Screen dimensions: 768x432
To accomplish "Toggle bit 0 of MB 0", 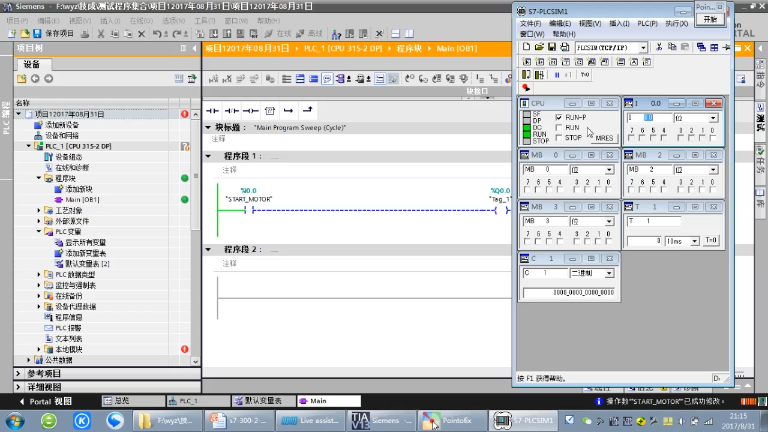I will pos(608,190).
